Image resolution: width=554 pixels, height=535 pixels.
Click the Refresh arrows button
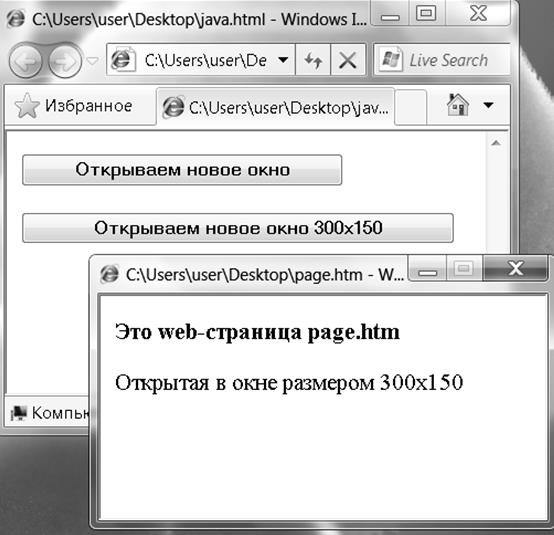(313, 60)
